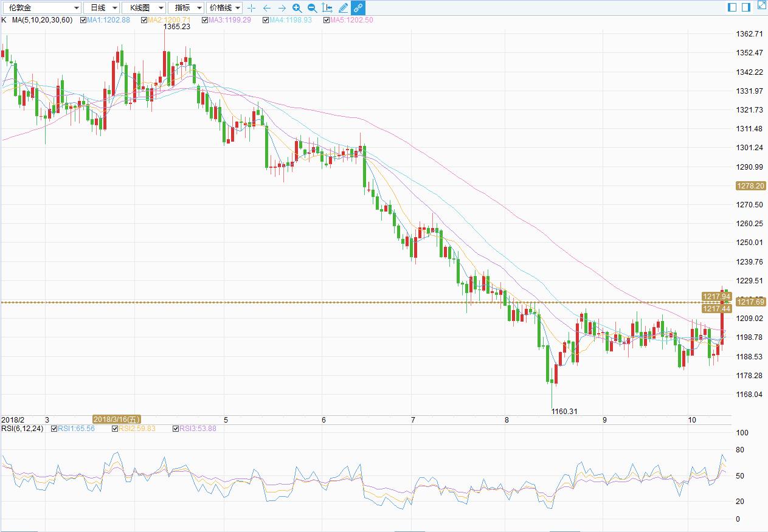Click the 2018/3/16 date marker
The width and height of the screenshot is (768, 532).
(x=117, y=420)
